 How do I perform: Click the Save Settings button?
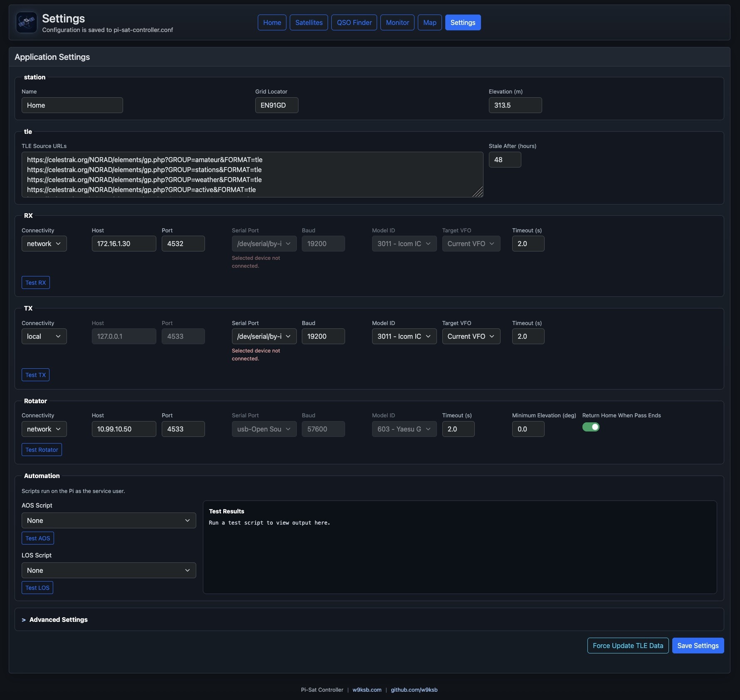click(698, 646)
